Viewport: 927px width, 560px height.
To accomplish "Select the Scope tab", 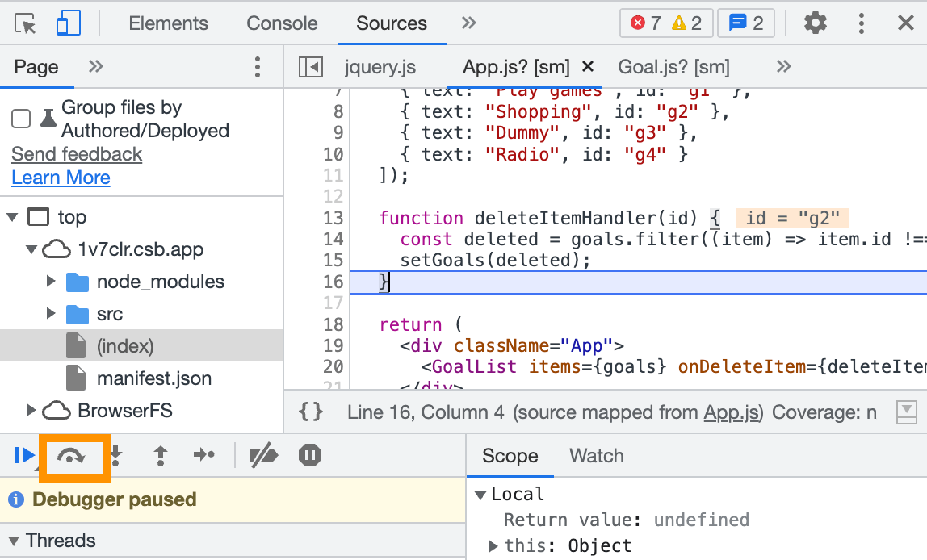I will click(x=510, y=455).
